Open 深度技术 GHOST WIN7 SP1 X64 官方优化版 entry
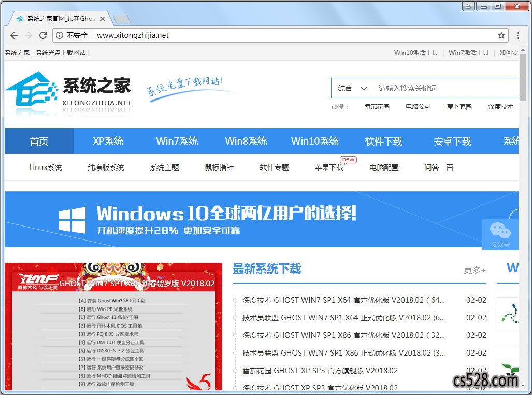This screenshot has height=395, width=532. (343, 300)
